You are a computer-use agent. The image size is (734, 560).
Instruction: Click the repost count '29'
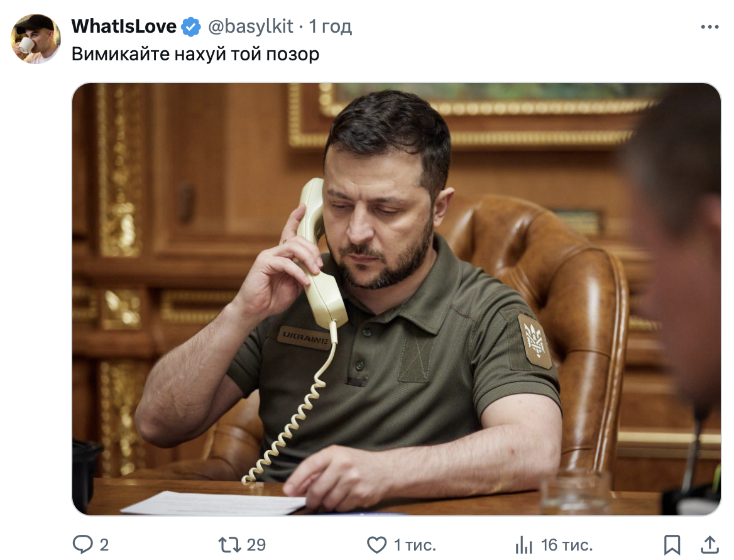[256, 544]
